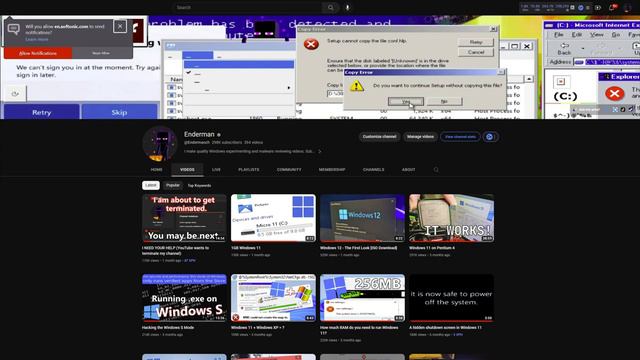The height and width of the screenshot is (360, 640).
Task: Click the '394 videos' count text
Action: [x=253, y=142]
